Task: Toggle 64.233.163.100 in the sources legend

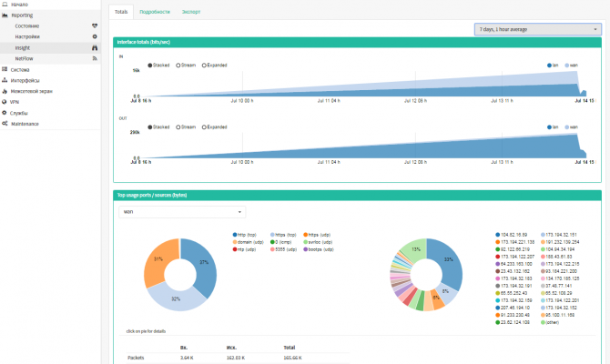Action: tap(513, 264)
